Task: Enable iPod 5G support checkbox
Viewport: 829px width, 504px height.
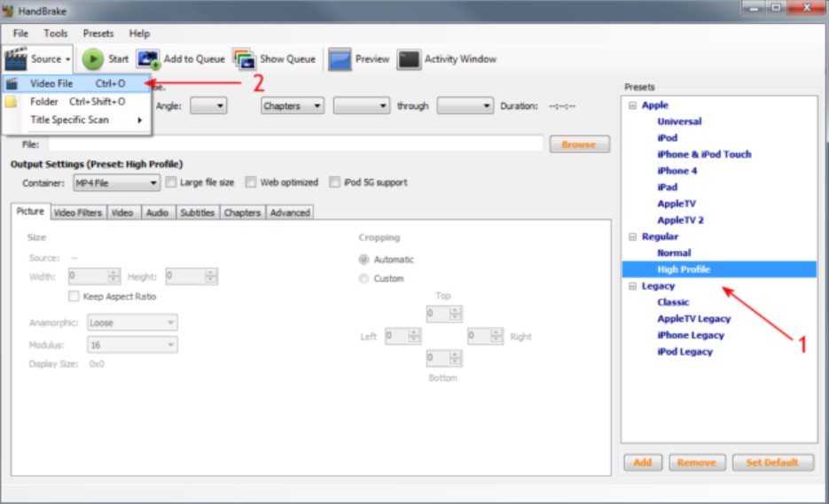Action: pos(334,182)
